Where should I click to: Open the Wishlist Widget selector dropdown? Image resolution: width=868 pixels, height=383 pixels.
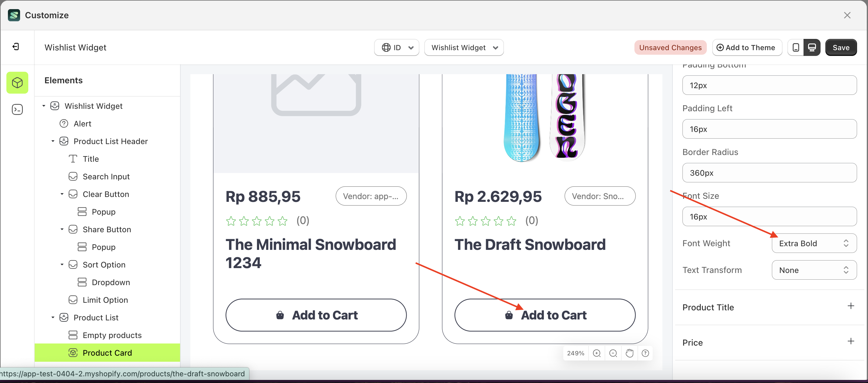click(x=464, y=47)
